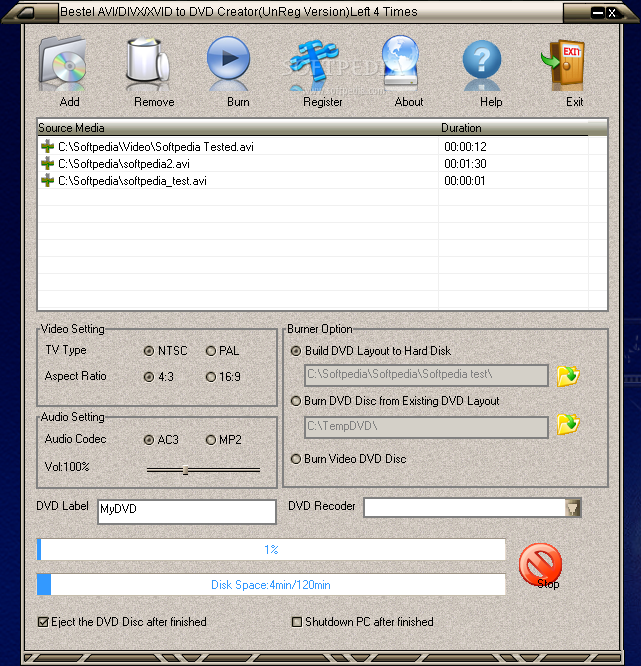Click the C:\TempDVD\ path field
Viewport: 641px width, 666px height.
pos(426,427)
